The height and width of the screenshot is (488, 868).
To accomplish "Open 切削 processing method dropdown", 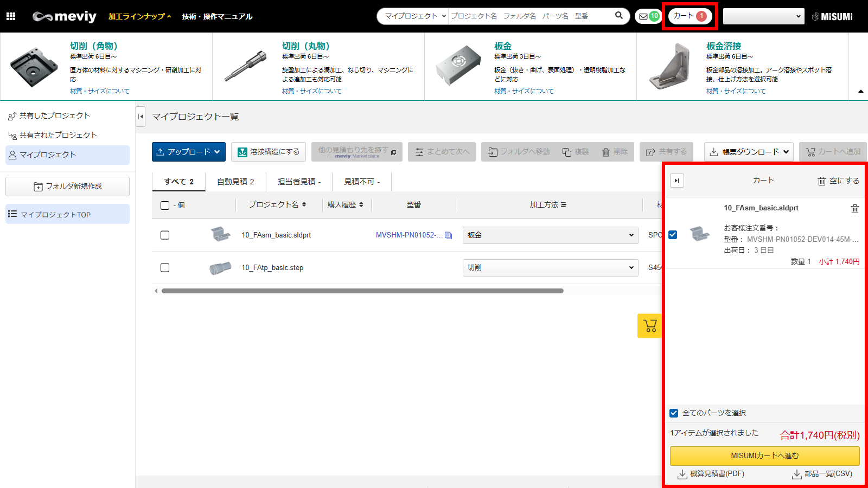I will [x=550, y=268].
